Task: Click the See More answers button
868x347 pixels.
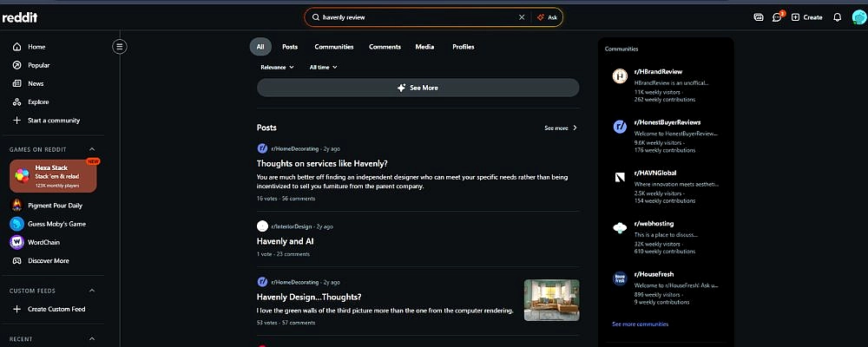Action: (x=418, y=88)
